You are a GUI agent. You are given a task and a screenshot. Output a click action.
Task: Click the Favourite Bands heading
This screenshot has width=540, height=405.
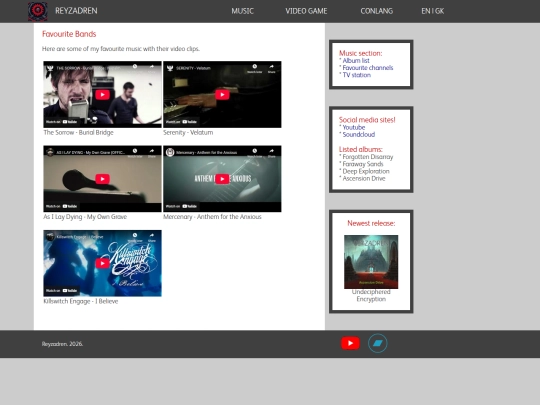pyautogui.click(x=69, y=34)
